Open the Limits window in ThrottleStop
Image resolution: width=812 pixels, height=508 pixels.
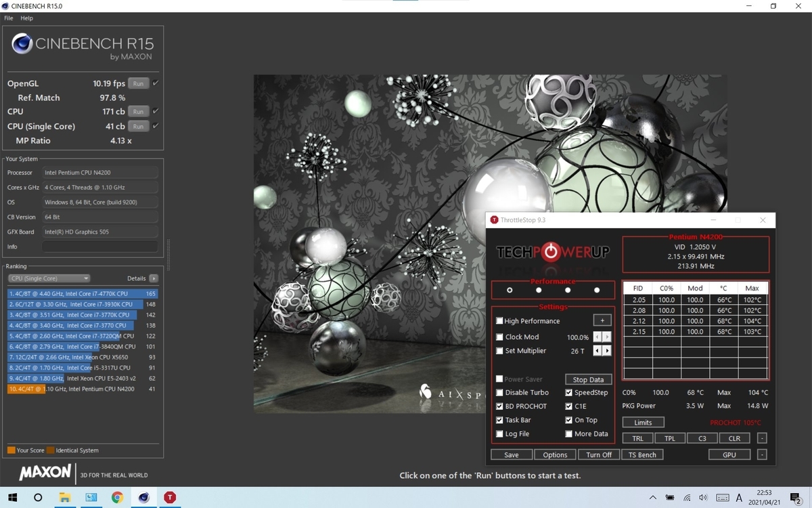point(643,423)
